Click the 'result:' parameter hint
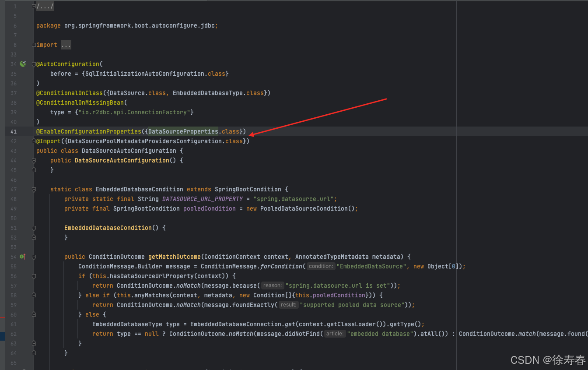The height and width of the screenshot is (370, 588). [288, 305]
